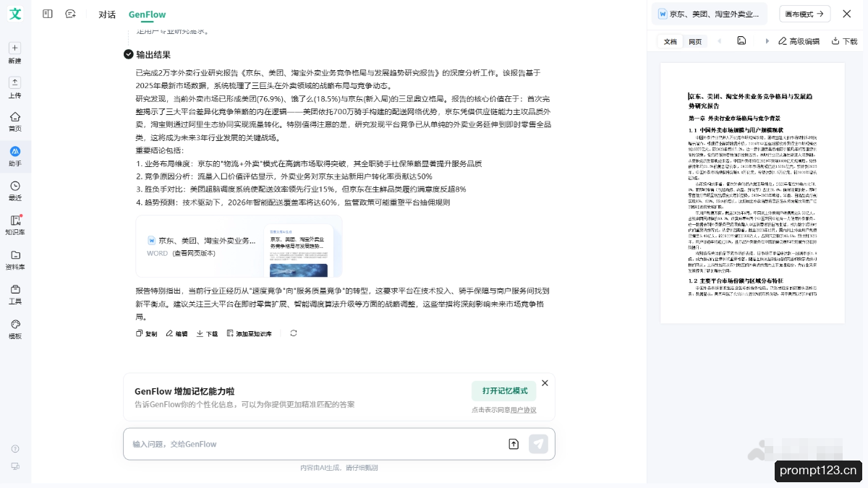Screen dimensions: 868x488
Task: Dismiss the memory feature banner
Action: tap(545, 383)
